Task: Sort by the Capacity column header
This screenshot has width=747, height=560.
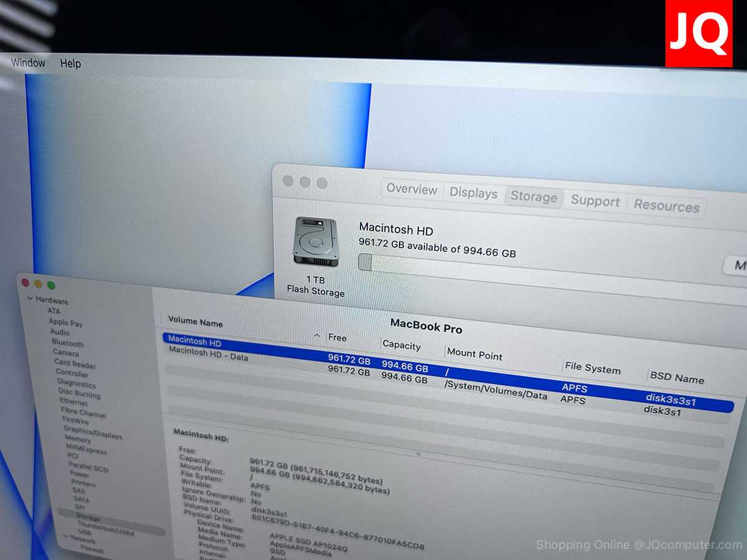Action: (x=402, y=345)
